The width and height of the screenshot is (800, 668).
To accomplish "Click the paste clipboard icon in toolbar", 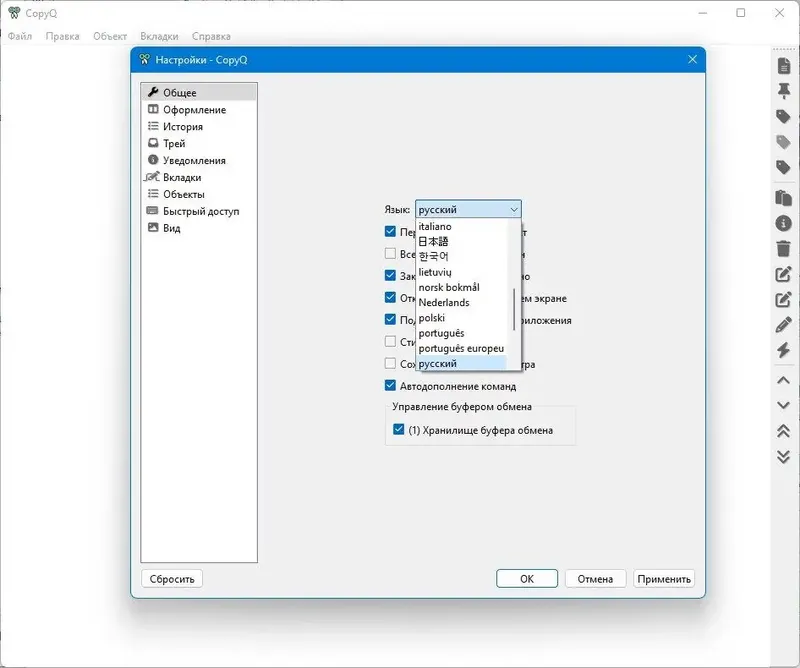I will click(x=783, y=198).
